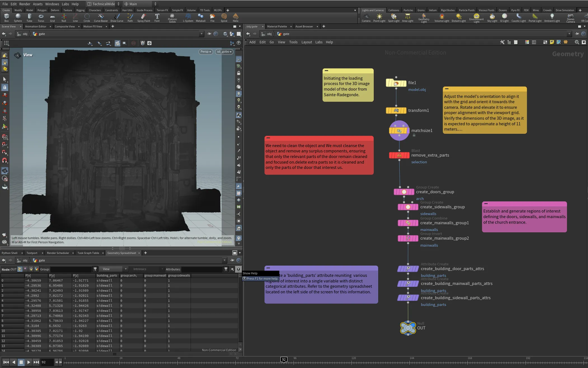Click frame 92 marker on timeline
Screen dimensions: 588x368
click(x=284, y=360)
